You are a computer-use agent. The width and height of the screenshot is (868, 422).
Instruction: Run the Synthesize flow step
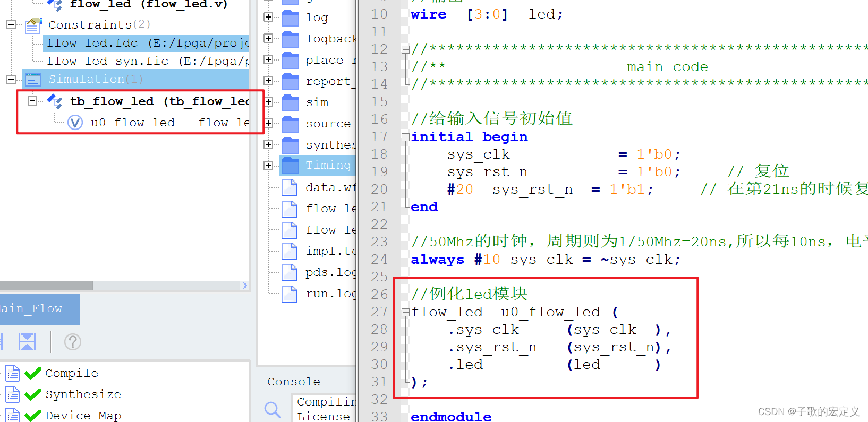pos(83,394)
